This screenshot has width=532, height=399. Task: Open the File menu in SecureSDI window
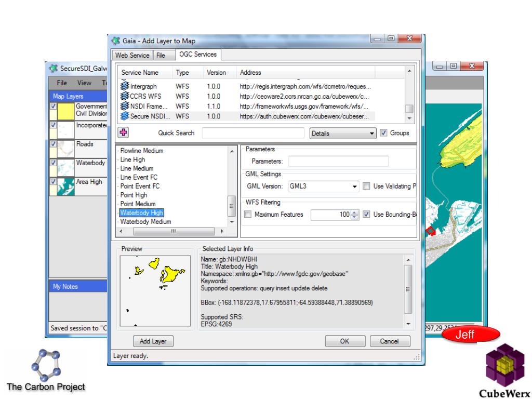point(62,83)
